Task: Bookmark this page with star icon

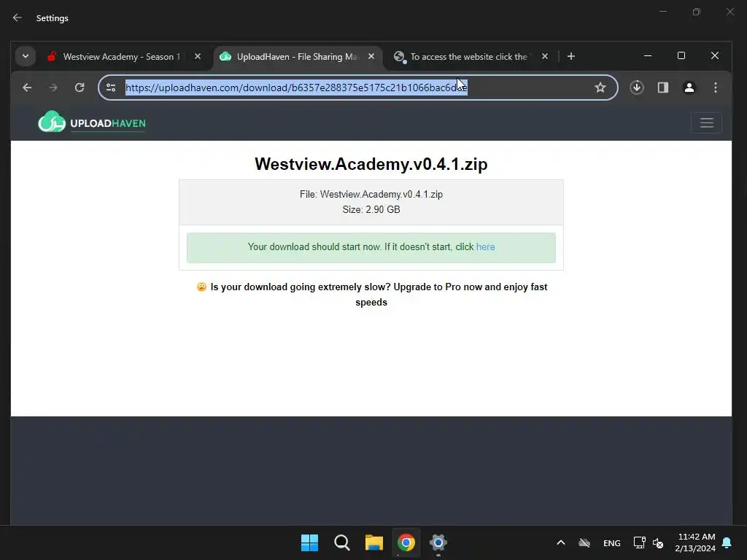Action: pyautogui.click(x=600, y=87)
